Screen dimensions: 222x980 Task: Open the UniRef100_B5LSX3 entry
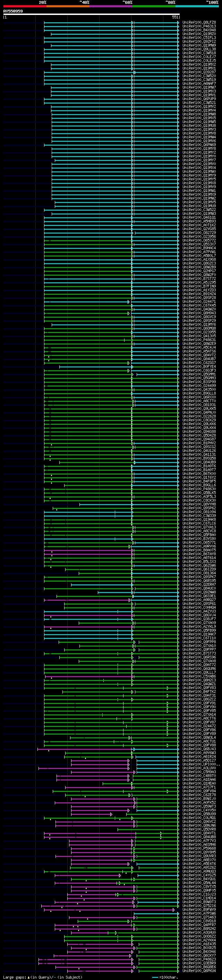(199, 562)
